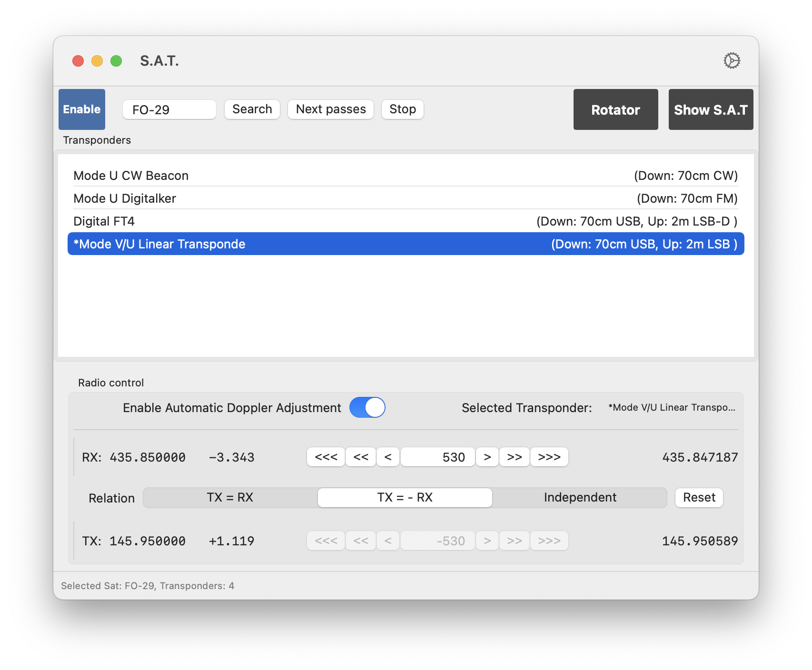Click the blue Enable button
Viewport: 812px width, 670px height.
tap(82, 109)
